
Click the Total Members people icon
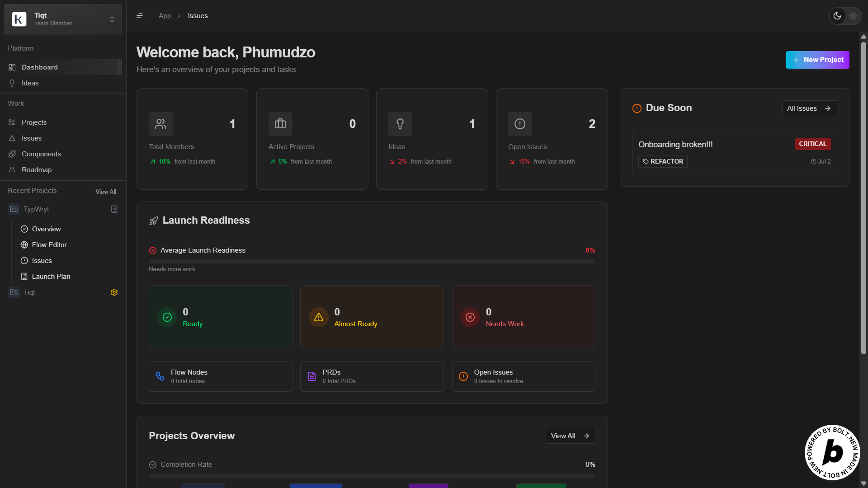pos(160,124)
